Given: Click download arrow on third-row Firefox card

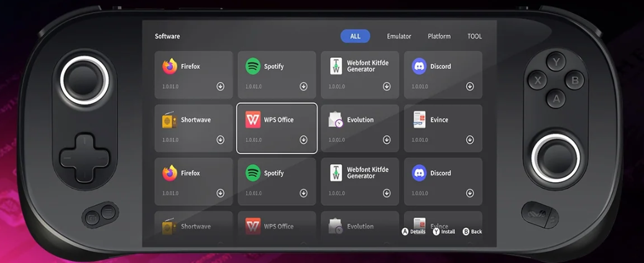Looking at the screenshot, I should pyautogui.click(x=221, y=193).
